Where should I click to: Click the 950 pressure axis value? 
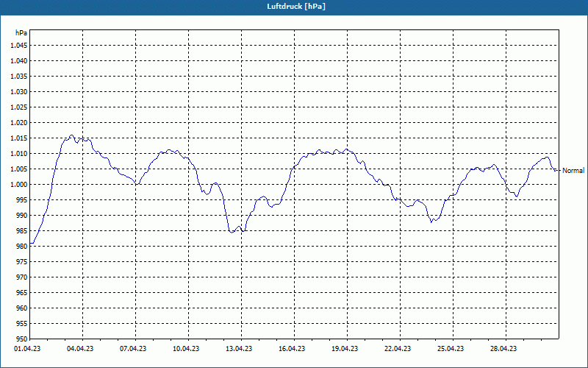pos(22,339)
